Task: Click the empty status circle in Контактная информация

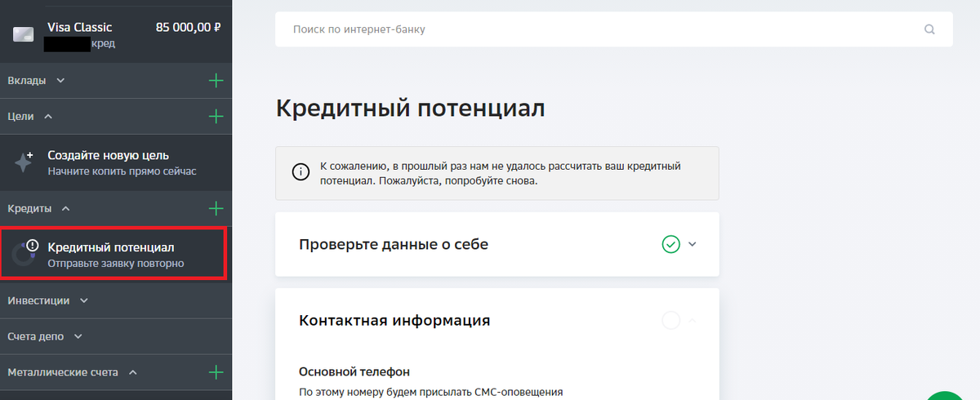Action: [x=671, y=320]
